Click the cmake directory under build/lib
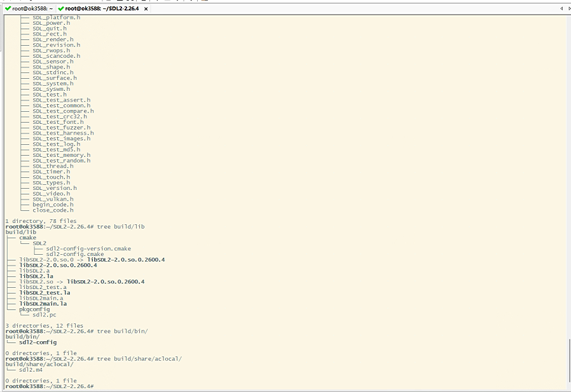571x392 pixels. coord(28,238)
